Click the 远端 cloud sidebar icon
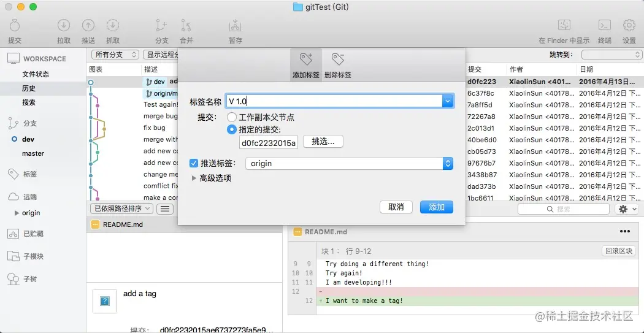 click(13, 197)
